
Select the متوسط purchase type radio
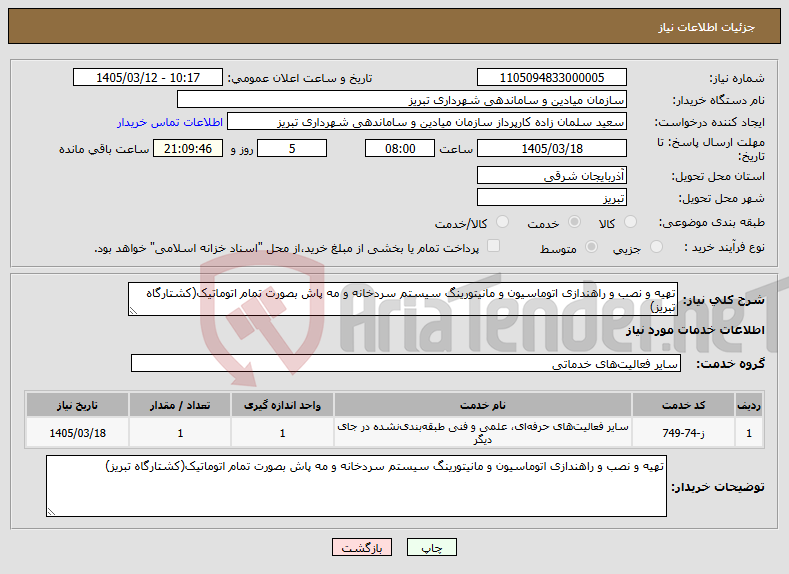tap(591, 247)
